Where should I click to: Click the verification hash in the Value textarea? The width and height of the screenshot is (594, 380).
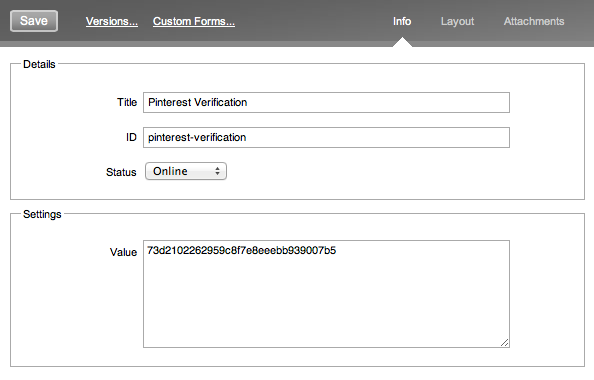[241, 250]
